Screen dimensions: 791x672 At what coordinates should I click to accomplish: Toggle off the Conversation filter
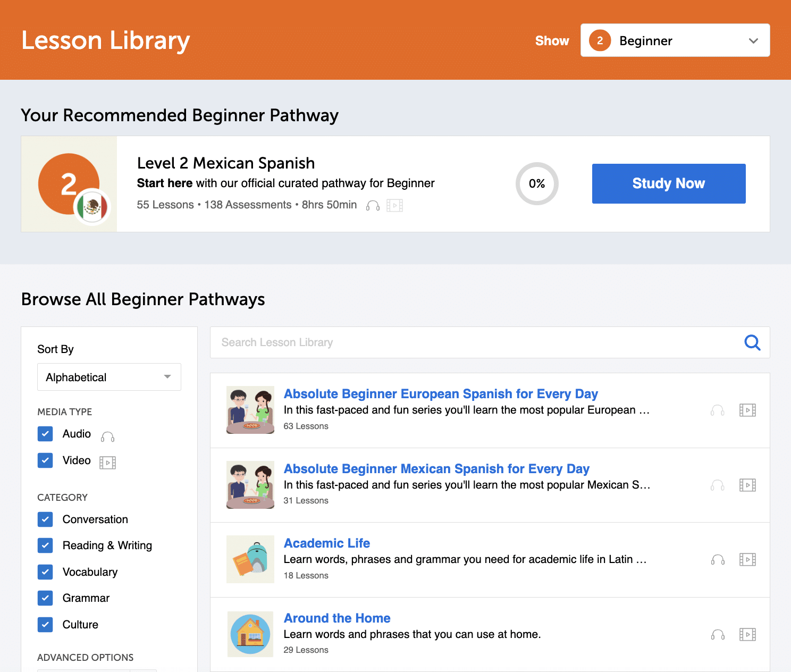click(x=45, y=519)
